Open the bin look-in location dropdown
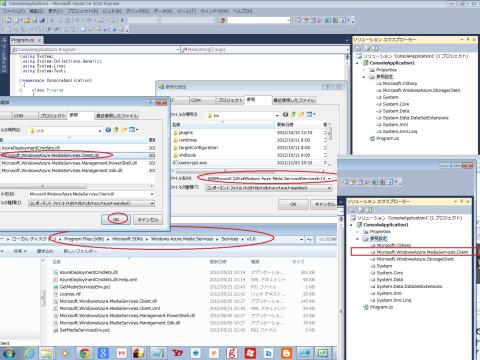480x360 pixels. click(x=277, y=115)
